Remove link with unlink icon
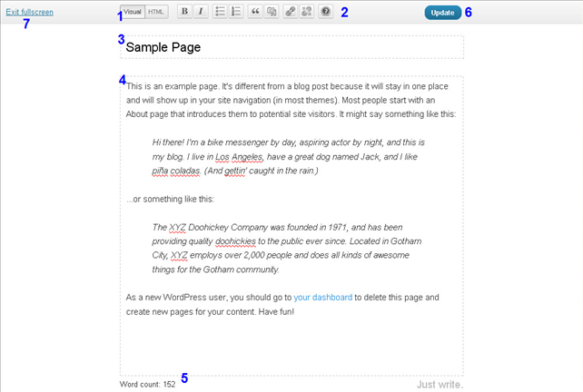This screenshot has width=583, height=392. coord(307,12)
